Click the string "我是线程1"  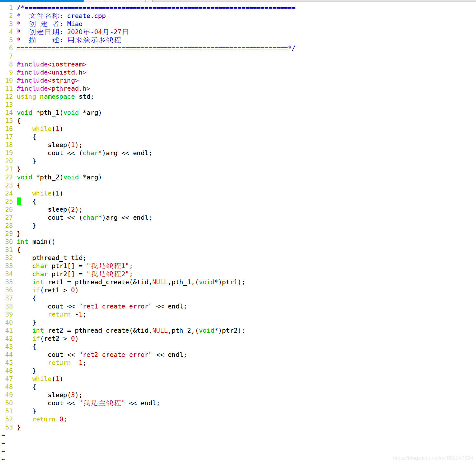click(108, 266)
